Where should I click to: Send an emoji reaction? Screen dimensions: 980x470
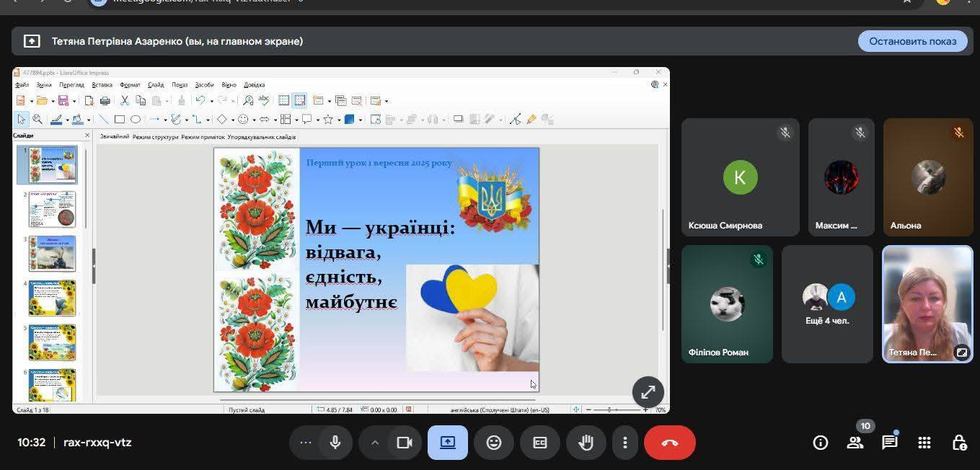coord(494,443)
